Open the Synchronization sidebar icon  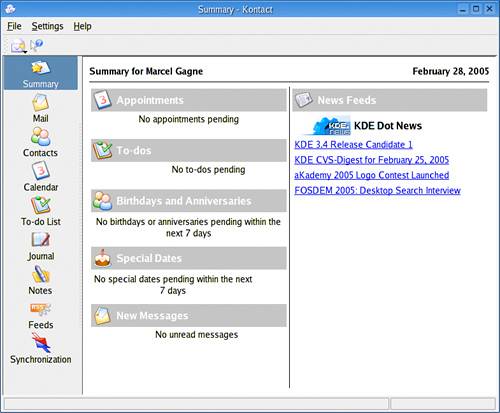coord(40,349)
